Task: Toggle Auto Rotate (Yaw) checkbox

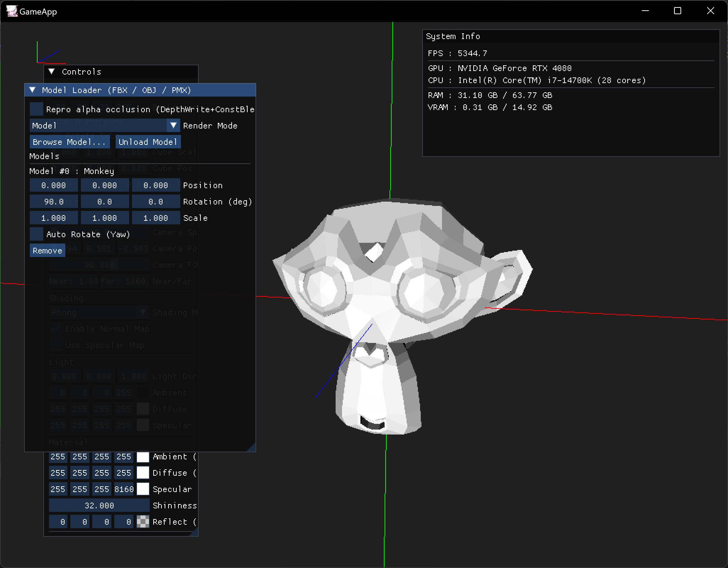Action: tap(37, 234)
